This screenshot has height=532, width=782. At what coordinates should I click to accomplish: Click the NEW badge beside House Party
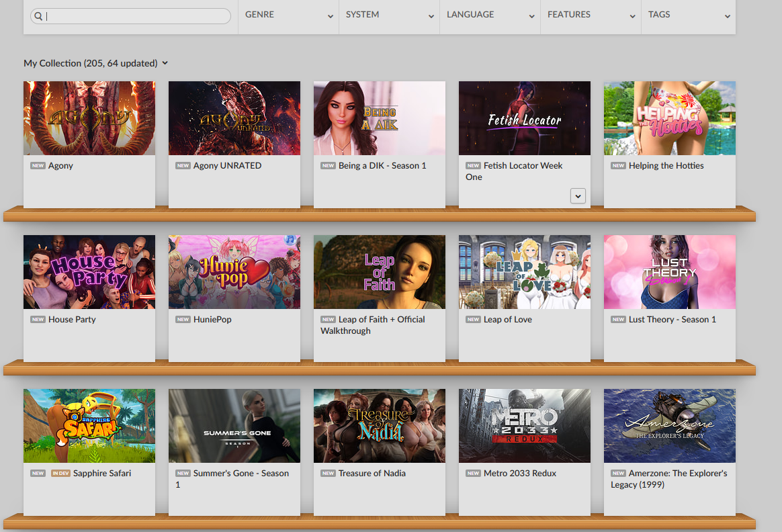pos(38,319)
